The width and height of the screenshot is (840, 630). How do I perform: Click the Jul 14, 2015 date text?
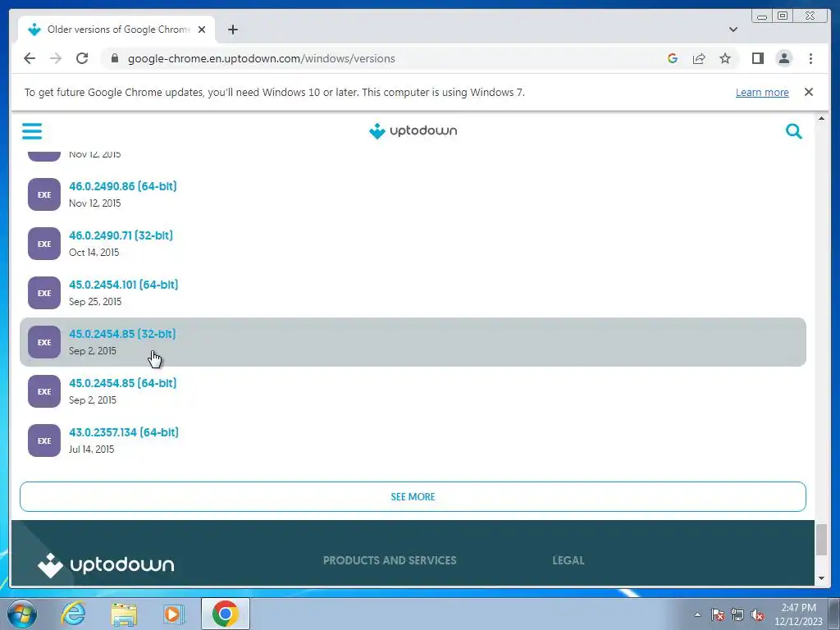tap(92, 450)
